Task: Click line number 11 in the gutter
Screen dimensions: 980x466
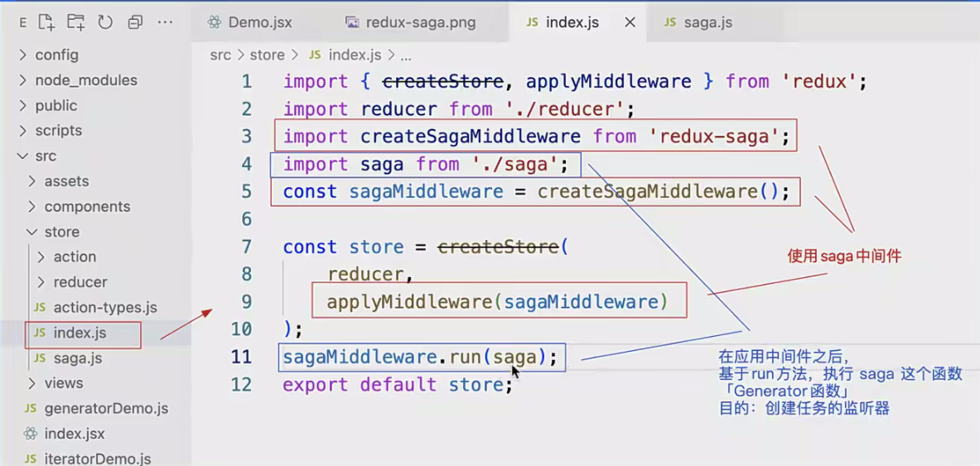Action: tap(241, 357)
